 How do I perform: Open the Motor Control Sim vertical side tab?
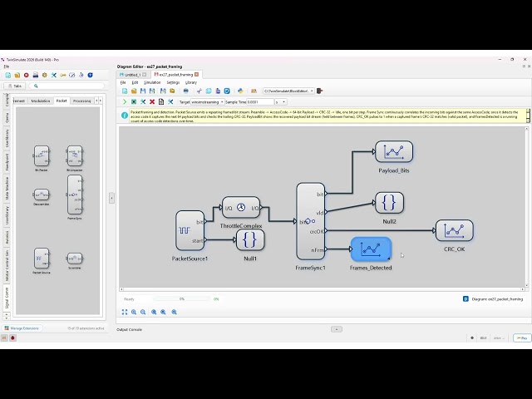(x=7, y=266)
